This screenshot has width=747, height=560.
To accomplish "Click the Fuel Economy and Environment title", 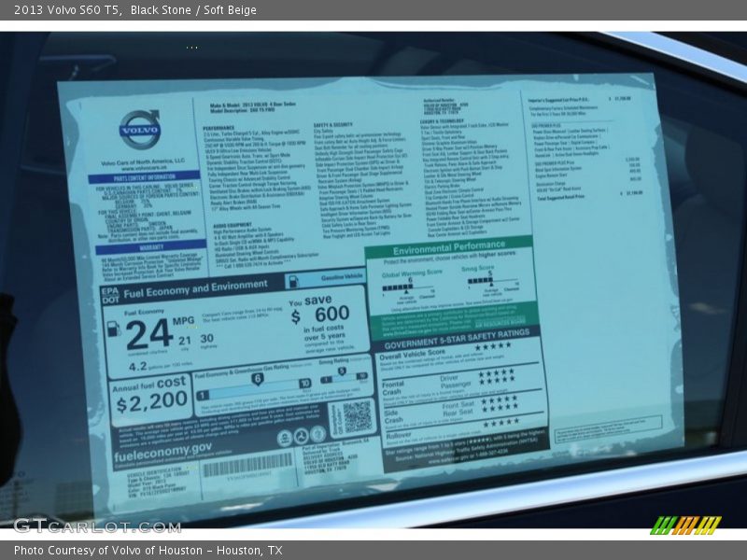I will pos(196,288).
